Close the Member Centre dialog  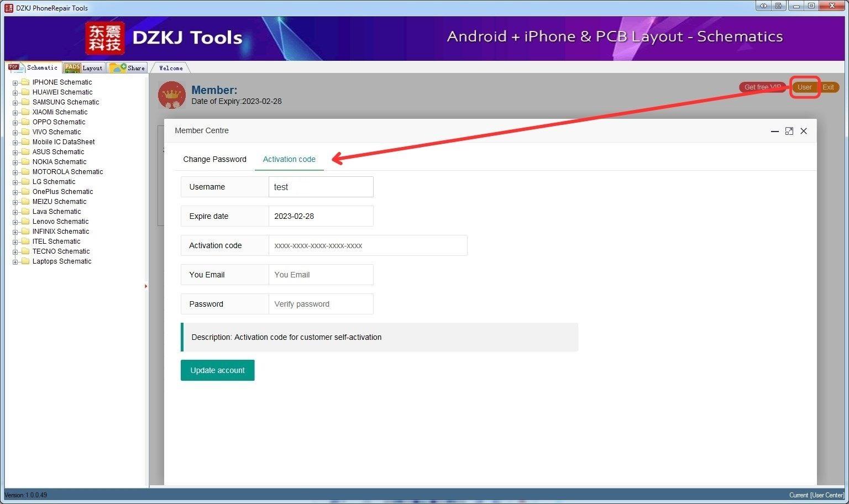click(x=804, y=131)
